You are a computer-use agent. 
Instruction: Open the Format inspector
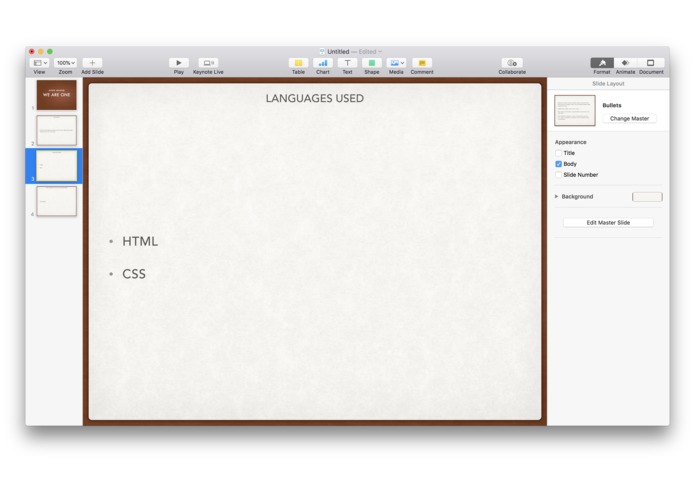(x=602, y=63)
